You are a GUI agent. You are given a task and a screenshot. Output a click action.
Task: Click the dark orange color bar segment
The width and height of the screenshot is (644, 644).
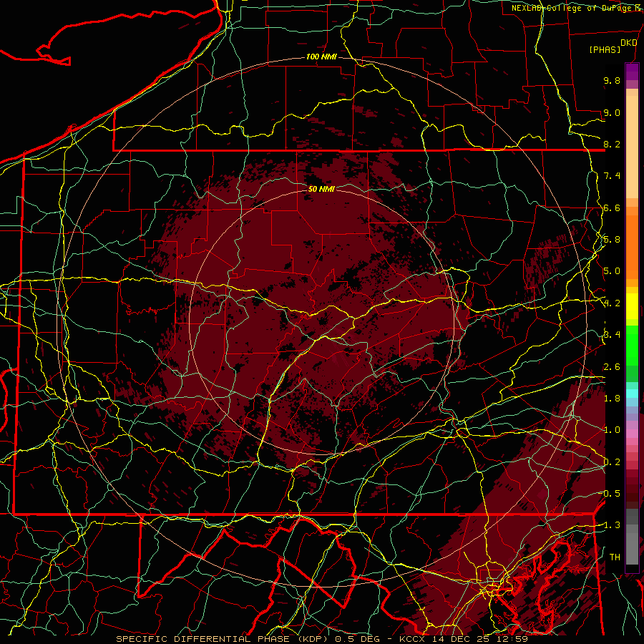632,247
